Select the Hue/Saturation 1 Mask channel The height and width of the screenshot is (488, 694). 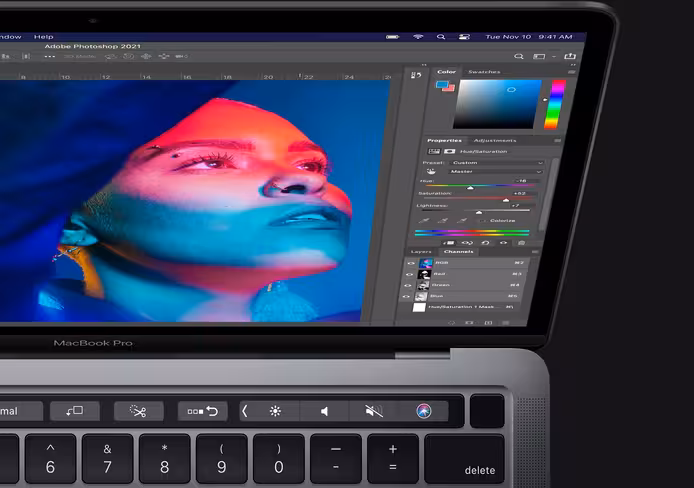[x=463, y=307]
